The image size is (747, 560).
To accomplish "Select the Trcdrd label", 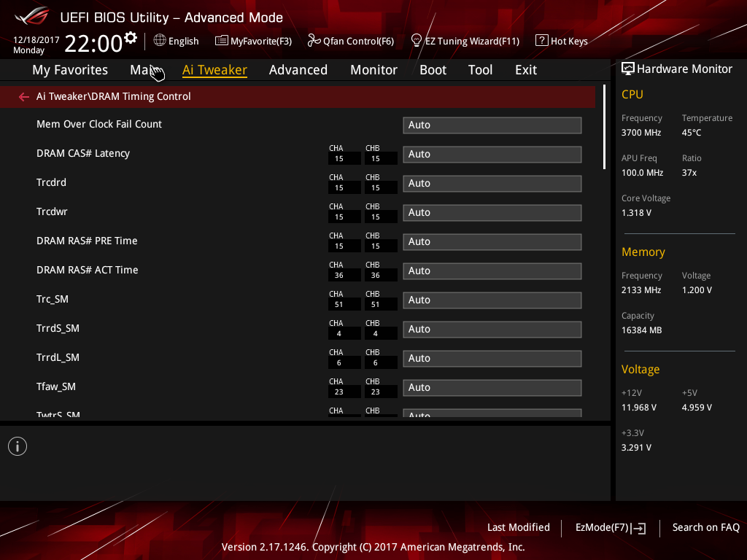I will click(x=52, y=182).
